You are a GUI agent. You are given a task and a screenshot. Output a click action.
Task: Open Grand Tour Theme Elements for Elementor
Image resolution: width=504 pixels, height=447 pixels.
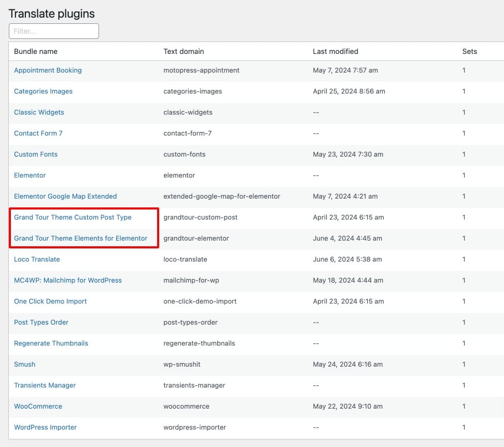(81, 238)
